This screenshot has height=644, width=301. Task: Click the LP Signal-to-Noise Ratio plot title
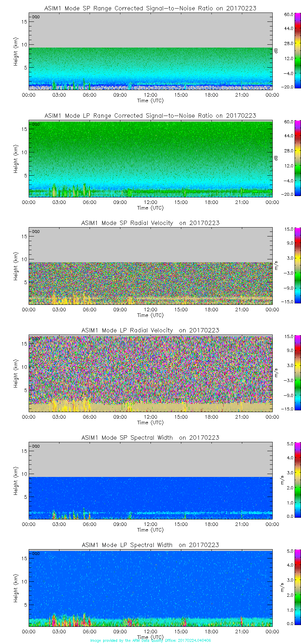coord(150,116)
